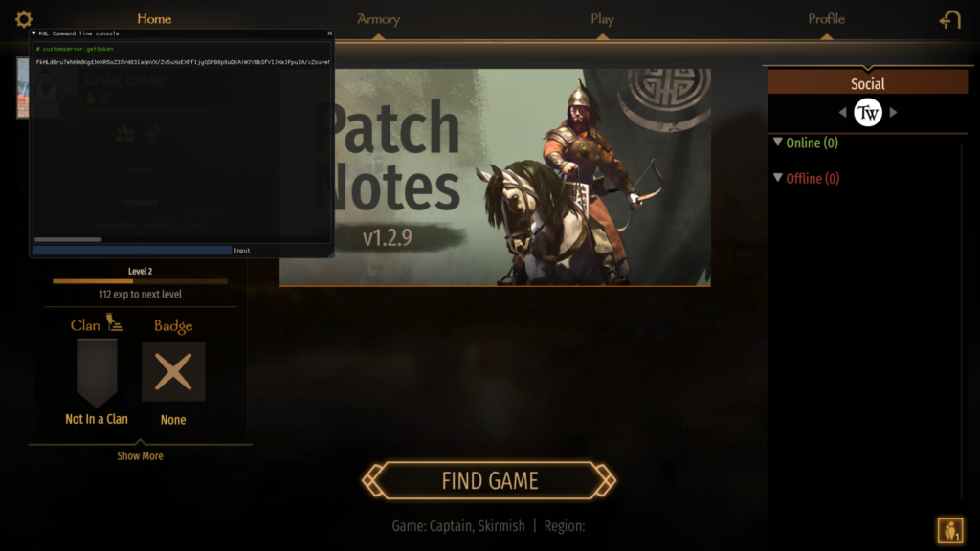980x551 pixels.
Task: Select the TaleWorlds social platform icon
Action: [x=867, y=113]
